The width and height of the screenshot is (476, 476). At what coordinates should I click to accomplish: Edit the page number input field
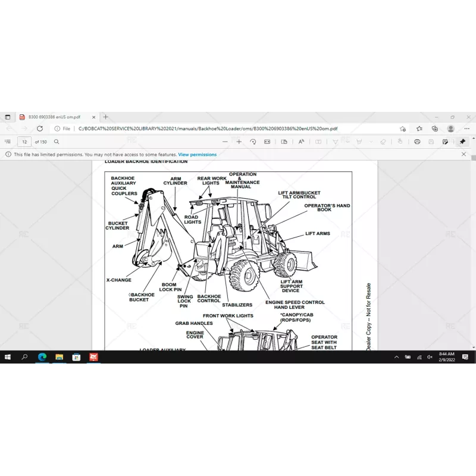pyautogui.click(x=24, y=142)
